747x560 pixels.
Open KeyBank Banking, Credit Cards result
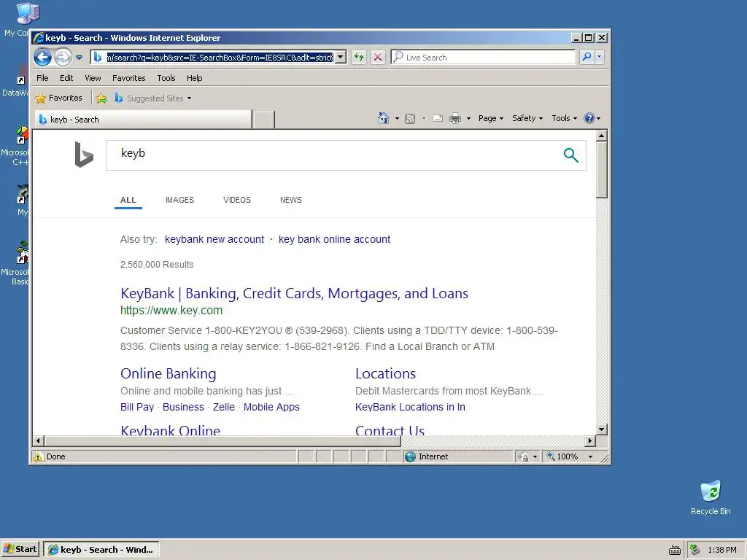click(295, 293)
